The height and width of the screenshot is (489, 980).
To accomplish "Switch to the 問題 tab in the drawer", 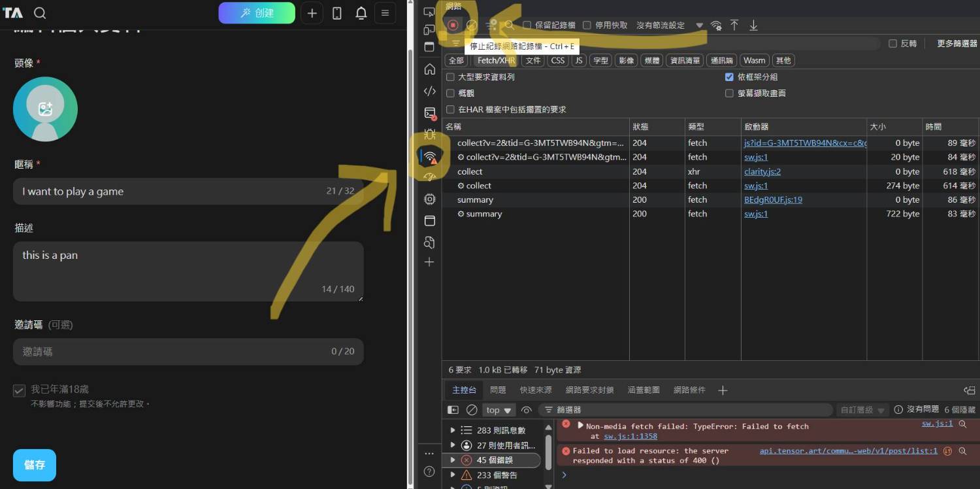I will click(498, 390).
